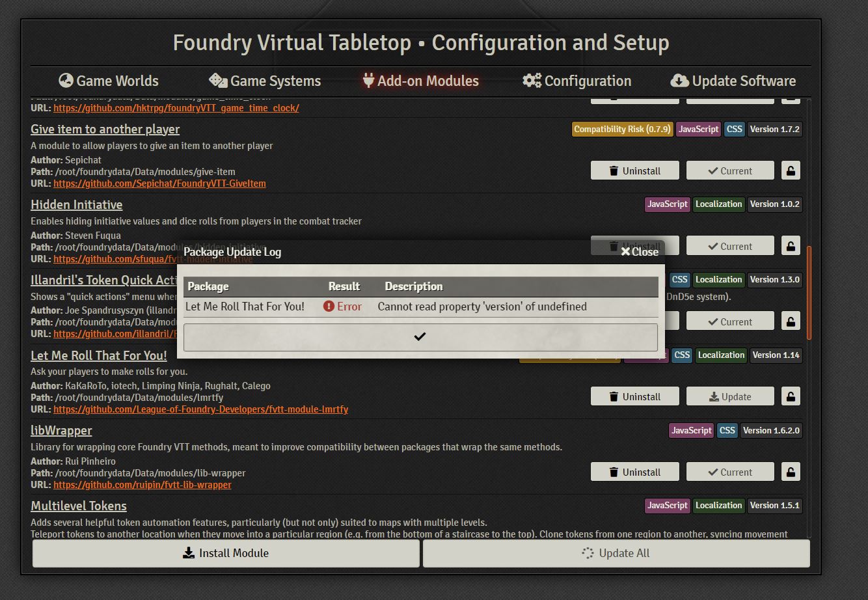This screenshot has width=868, height=600.
Task: Open the Game Systems tab
Action: (264, 80)
